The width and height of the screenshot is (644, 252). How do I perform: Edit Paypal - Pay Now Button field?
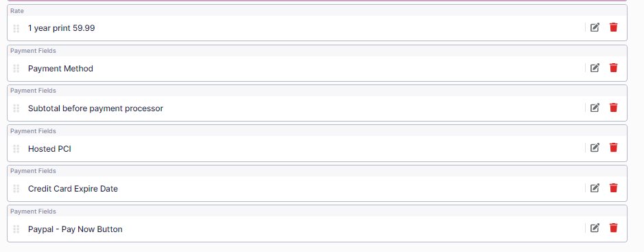click(595, 228)
